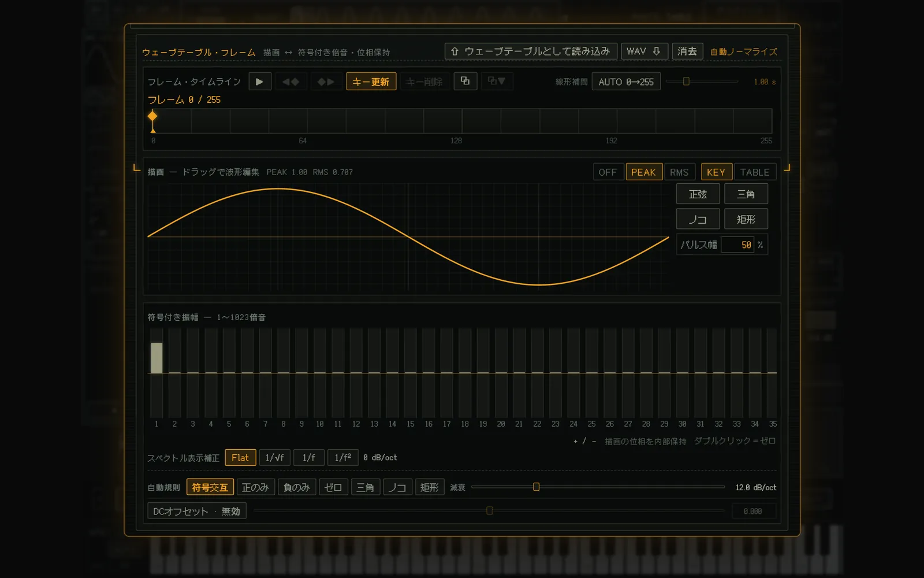Viewport: 924px width, 578px height.
Task: Select the sine (正弦) waveform preset
Action: point(698,194)
